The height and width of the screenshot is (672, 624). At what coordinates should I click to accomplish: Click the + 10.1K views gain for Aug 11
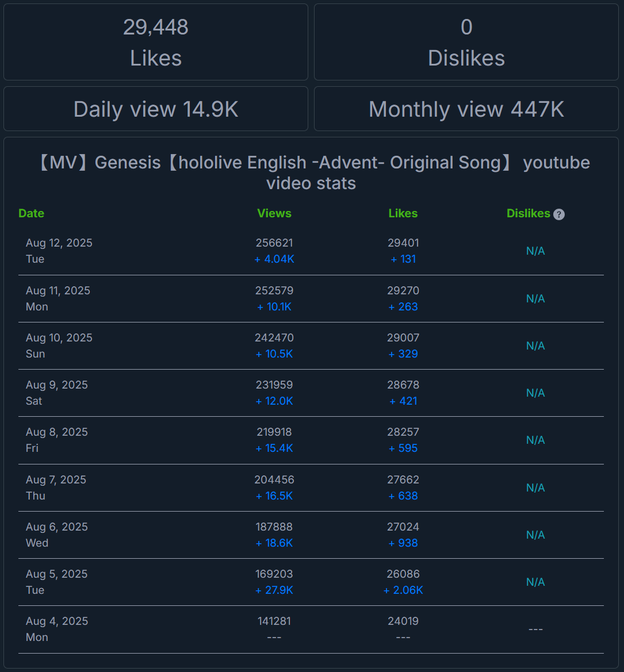click(x=274, y=307)
